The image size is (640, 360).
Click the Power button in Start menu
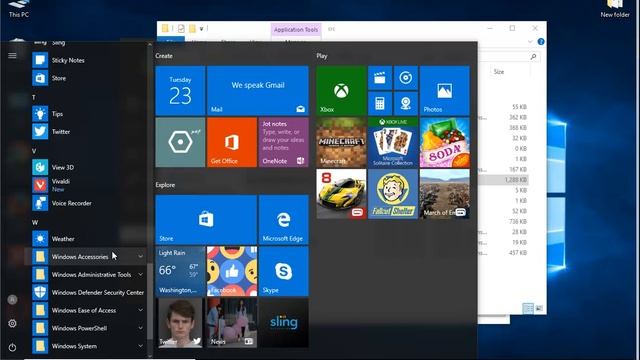pos(12,347)
